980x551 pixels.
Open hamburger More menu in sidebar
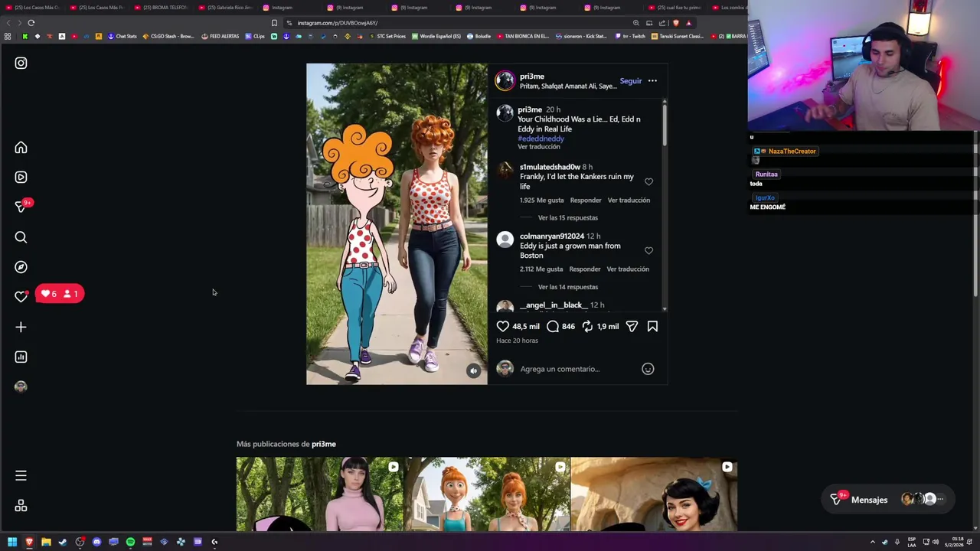tap(21, 476)
